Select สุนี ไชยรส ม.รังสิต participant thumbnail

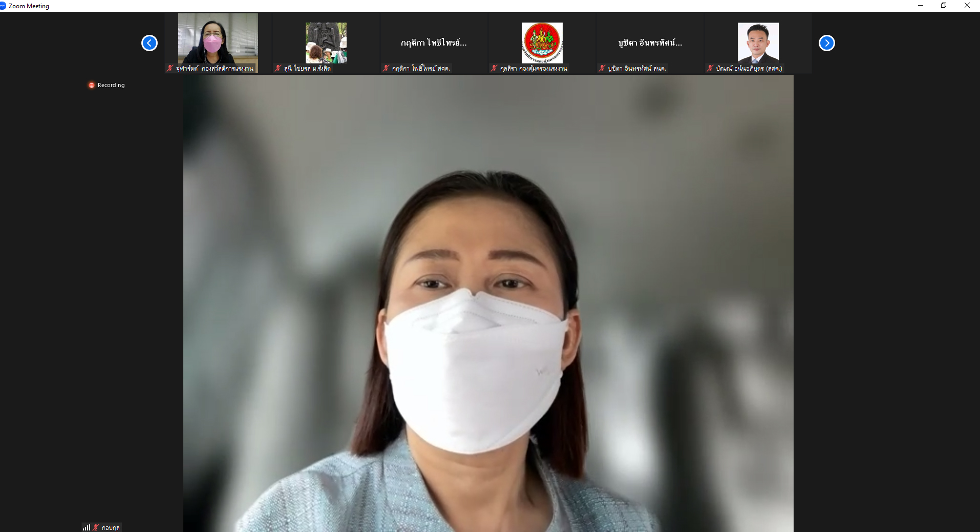click(326, 43)
